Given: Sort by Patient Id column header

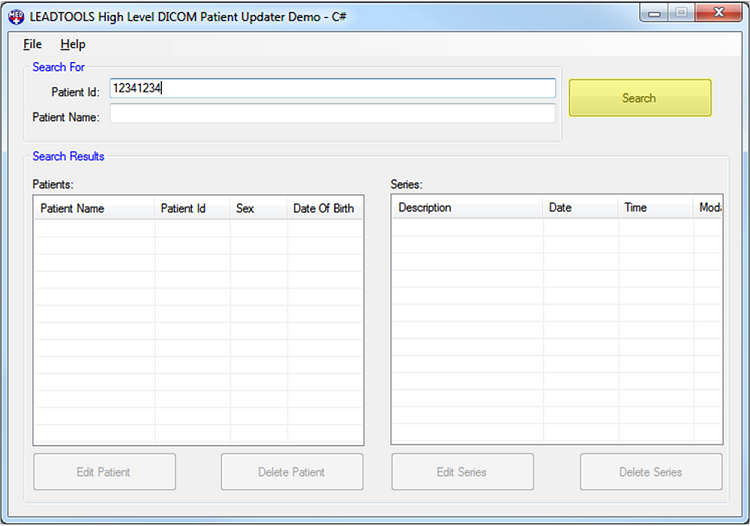Looking at the screenshot, I should coord(192,208).
